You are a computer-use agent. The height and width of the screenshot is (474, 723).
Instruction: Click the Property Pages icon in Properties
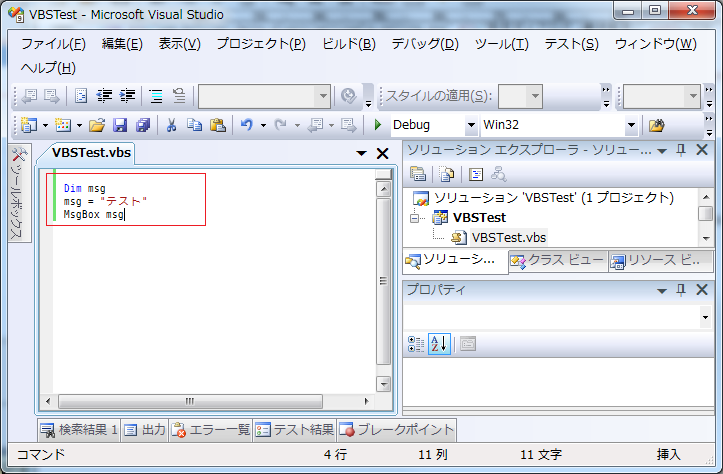(x=468, y=344)
